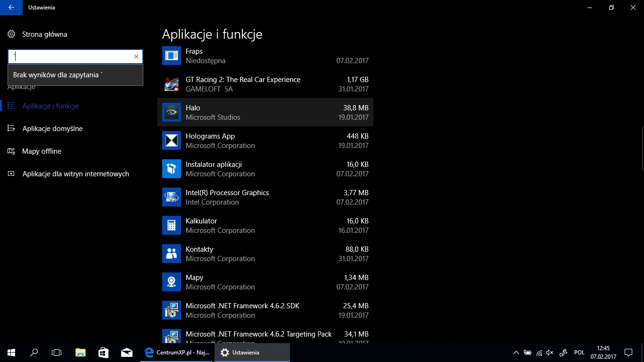Select GT Racing 2: The Real Car Experience
The height and width of the screenshot is (362, 644).
(243, 80)
